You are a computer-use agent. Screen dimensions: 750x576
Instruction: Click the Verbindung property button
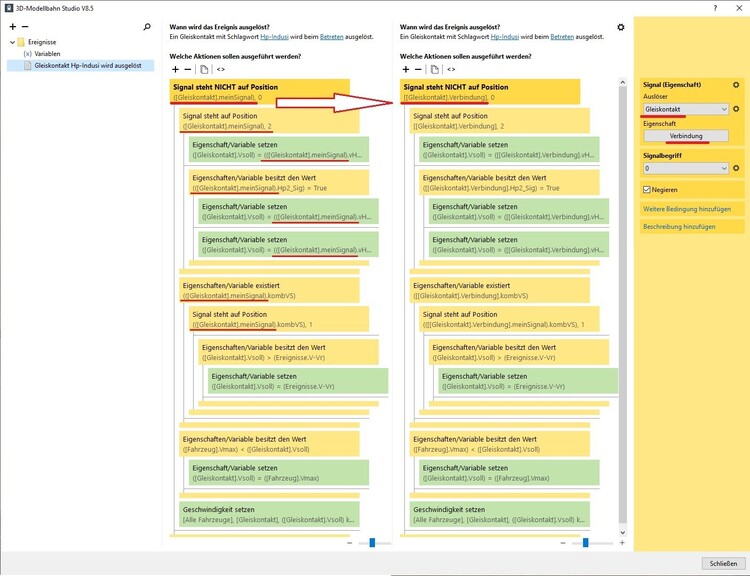point(685,136)
